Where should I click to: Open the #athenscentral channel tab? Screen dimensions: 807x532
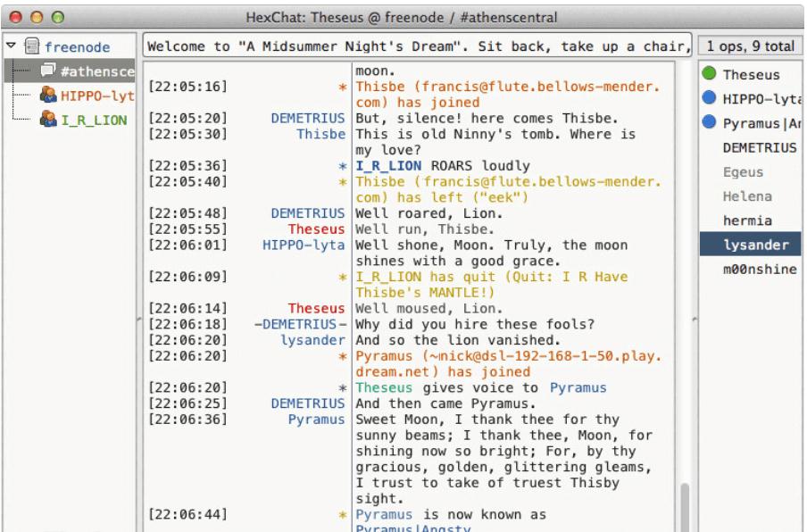coord(70,71)
